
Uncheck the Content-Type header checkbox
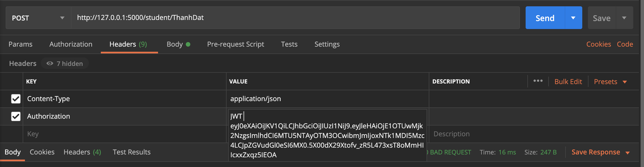pos(16,99)
